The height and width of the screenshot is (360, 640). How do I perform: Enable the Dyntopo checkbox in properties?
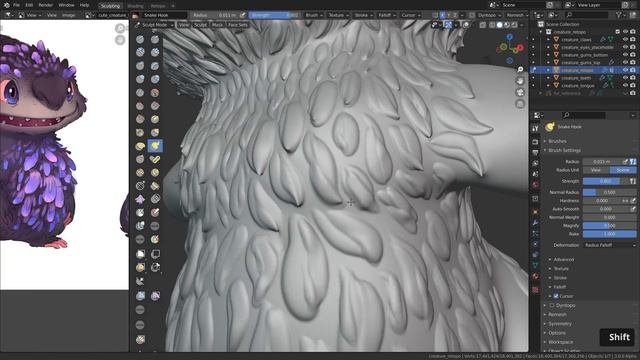click(552, 305)
